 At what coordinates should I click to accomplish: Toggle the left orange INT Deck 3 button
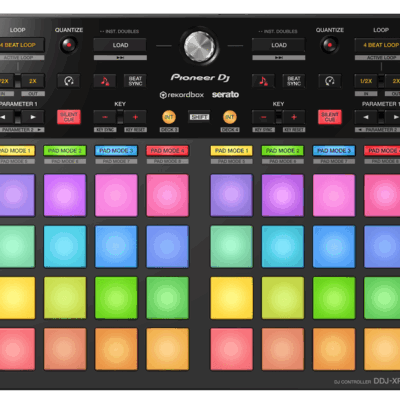pos(169,117)
